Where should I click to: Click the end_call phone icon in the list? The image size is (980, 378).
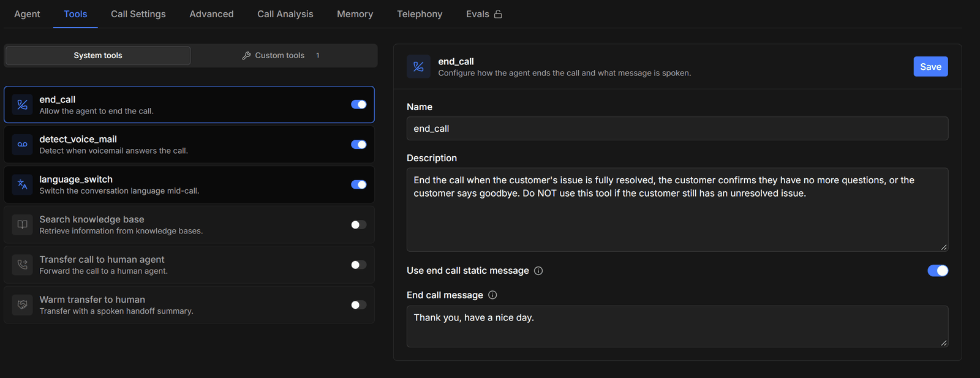click(22, 105)
